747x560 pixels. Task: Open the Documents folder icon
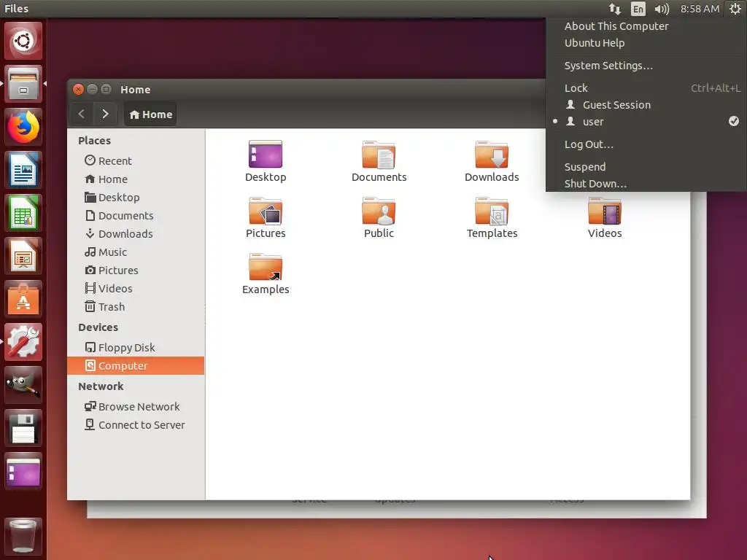pos(379,154)
